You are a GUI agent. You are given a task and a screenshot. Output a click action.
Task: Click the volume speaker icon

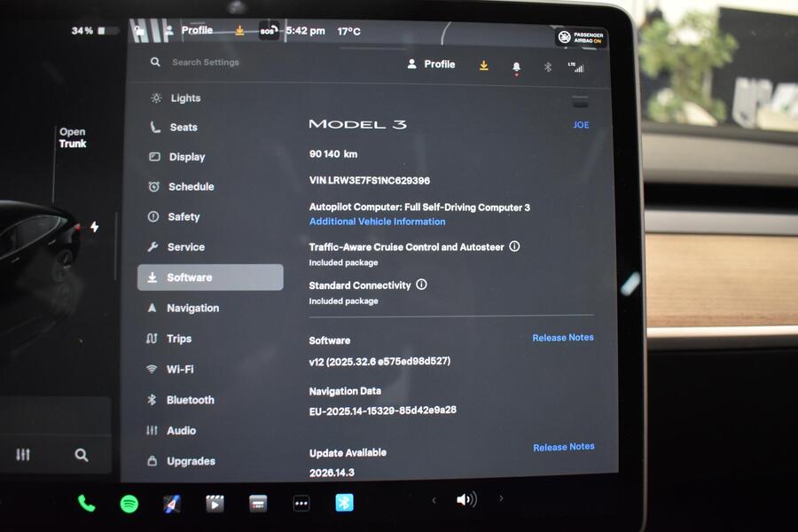pyautogui.click(x=466, y=499)
